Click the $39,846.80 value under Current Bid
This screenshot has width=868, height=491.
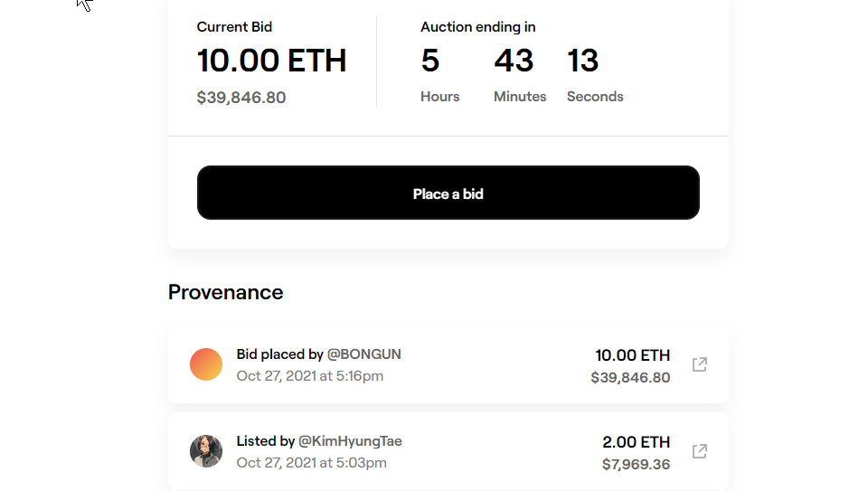241,98
